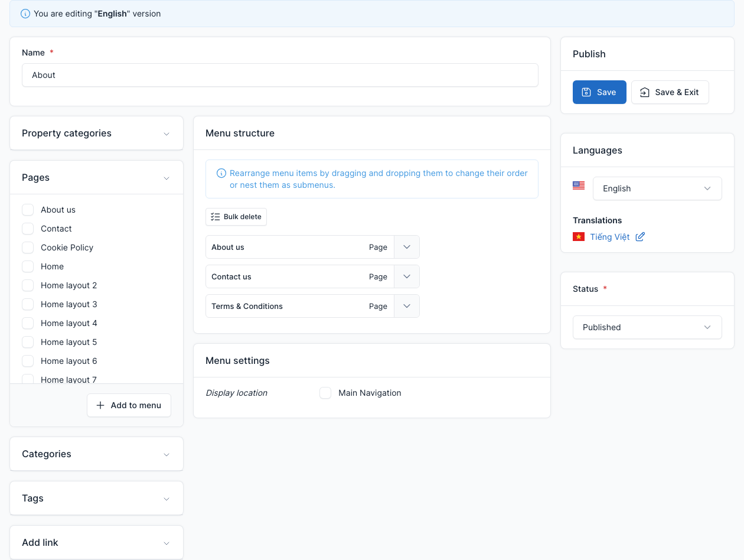The width and height of the screenshot is (744, 560).
Task: Click the Translations label
Action: click(x=597, y=220)
